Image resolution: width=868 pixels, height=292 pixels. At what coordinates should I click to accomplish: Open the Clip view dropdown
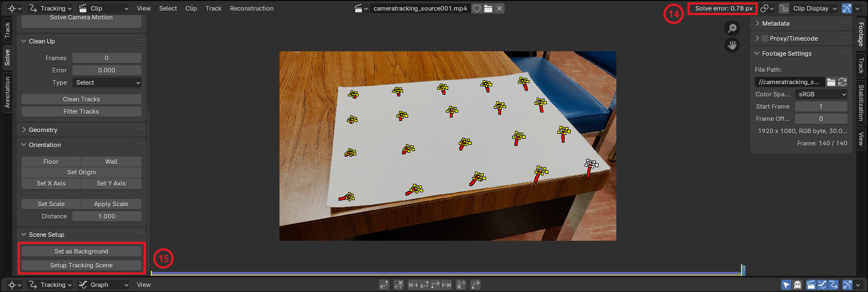[103, 8]
